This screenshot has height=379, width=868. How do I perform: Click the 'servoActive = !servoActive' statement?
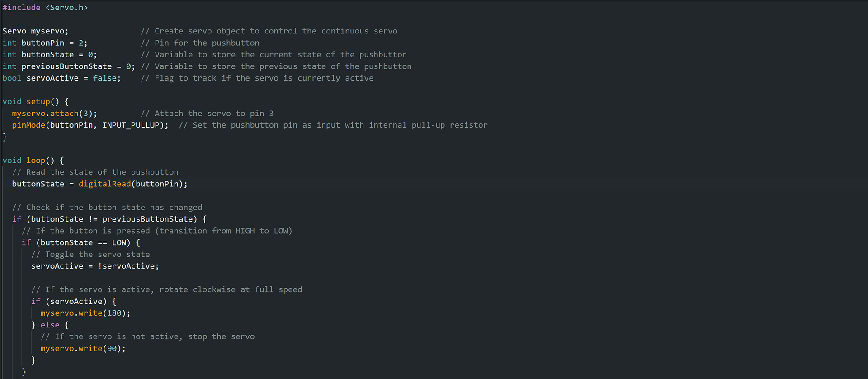point(95,266)
